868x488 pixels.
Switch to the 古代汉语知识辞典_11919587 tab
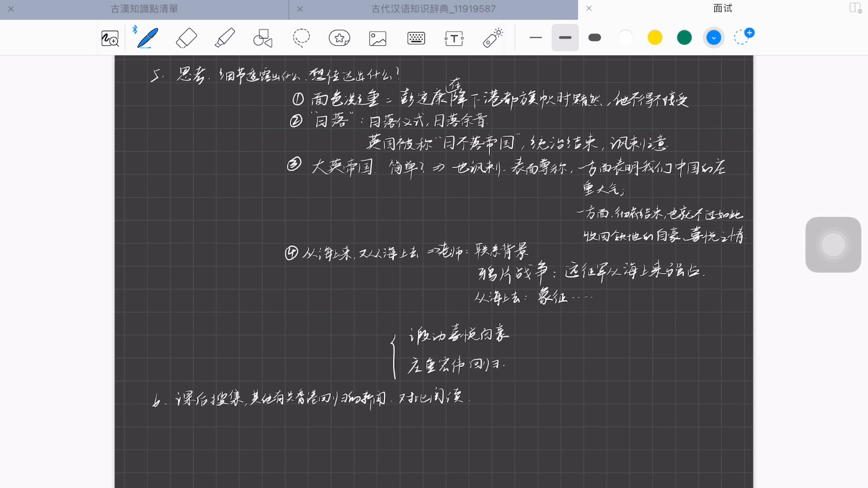coord(433,9)
